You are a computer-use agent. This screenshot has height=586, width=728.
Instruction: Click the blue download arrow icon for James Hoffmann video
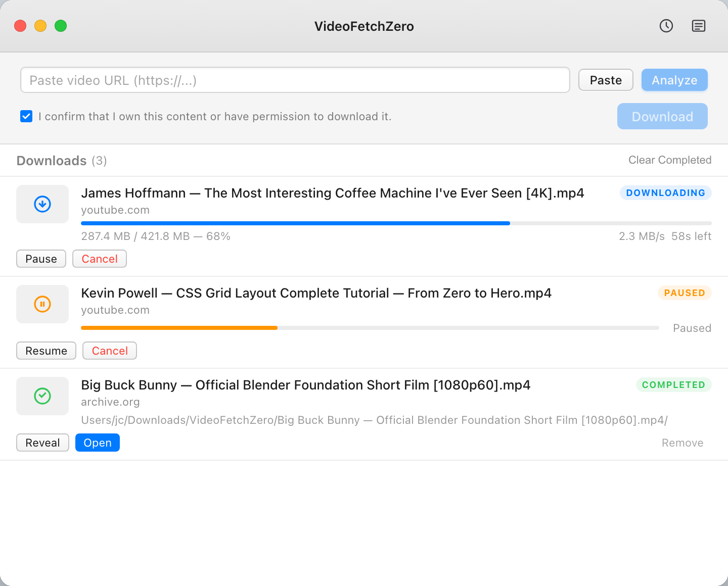[42, 204]
